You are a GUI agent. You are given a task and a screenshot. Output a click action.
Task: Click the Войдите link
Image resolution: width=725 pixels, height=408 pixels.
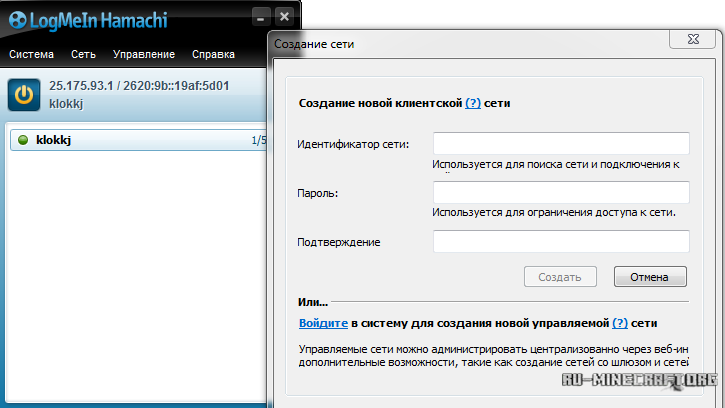(323, 323)
